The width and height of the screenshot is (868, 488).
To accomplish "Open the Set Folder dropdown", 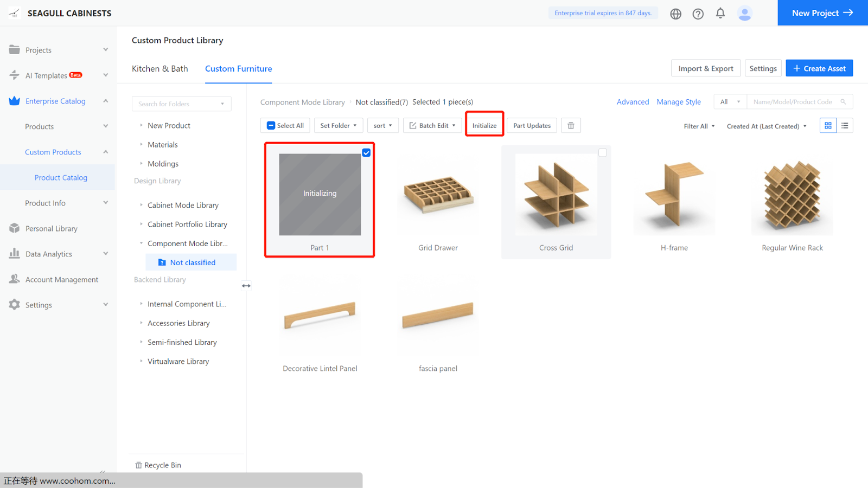I will 338,126.
